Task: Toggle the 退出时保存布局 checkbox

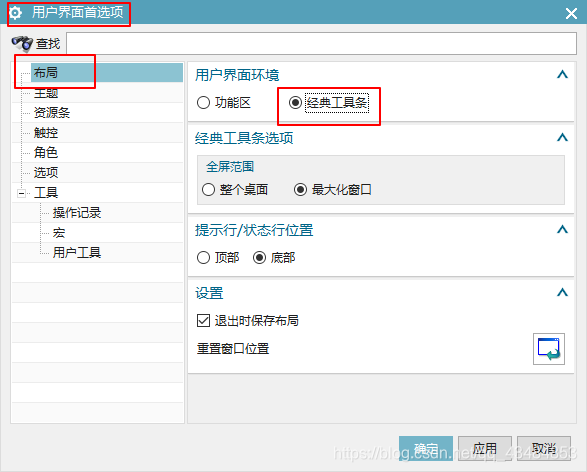Action: pos(204,320)
